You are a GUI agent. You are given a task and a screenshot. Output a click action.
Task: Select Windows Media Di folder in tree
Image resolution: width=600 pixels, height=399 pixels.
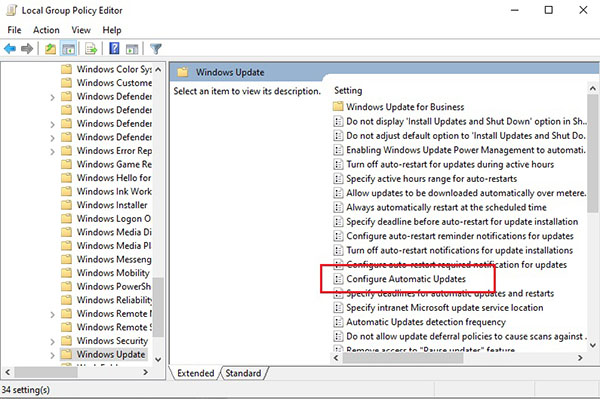[107, 232]
